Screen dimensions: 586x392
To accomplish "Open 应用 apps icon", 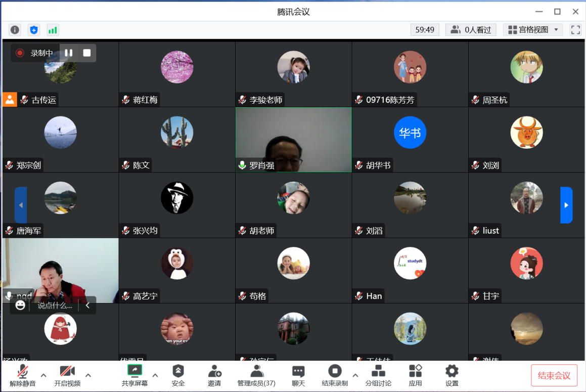I will click(x=415, y=375).
